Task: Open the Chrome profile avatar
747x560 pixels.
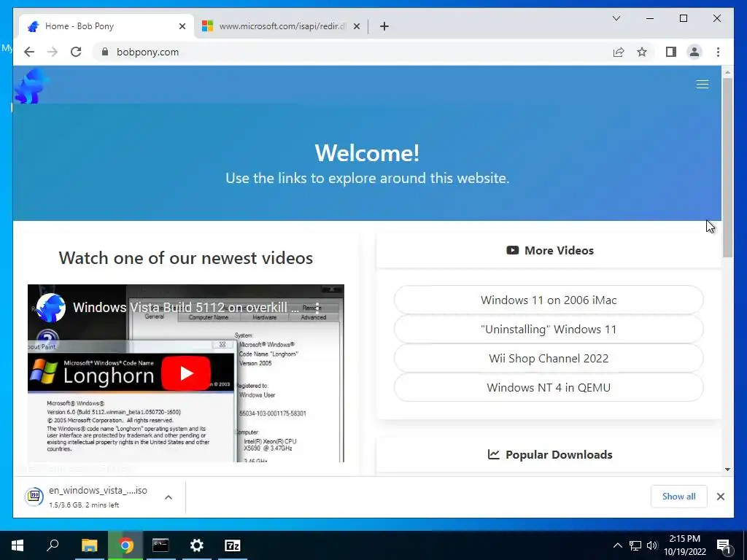Action: pyautogui.click(x=694, y=52)
